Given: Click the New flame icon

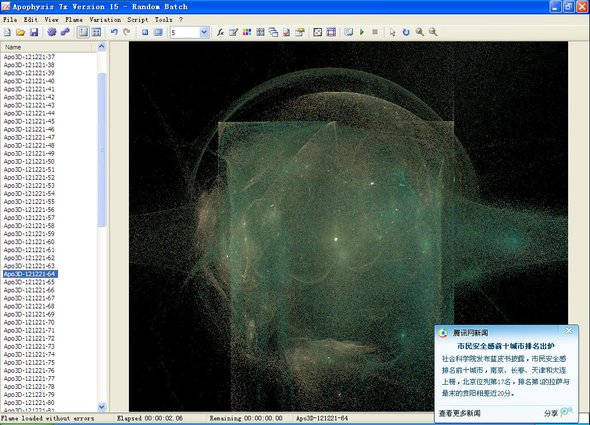Looking at the screenshot, I should (x=7, y=32).
